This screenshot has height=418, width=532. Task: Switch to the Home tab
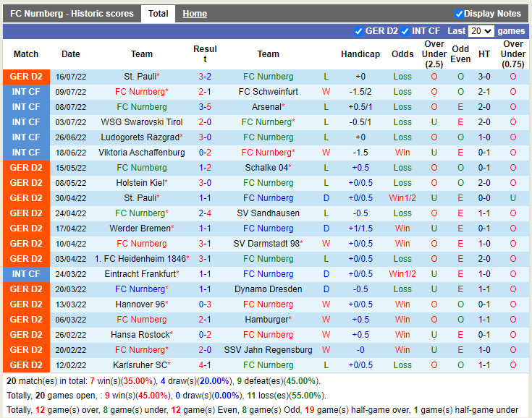point(195,14)
